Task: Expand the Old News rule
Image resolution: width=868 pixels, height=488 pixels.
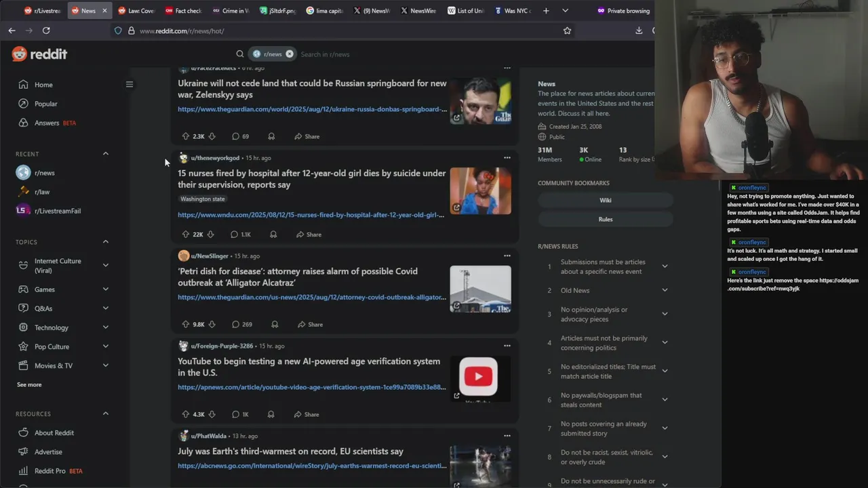Action: pos(665,290)
